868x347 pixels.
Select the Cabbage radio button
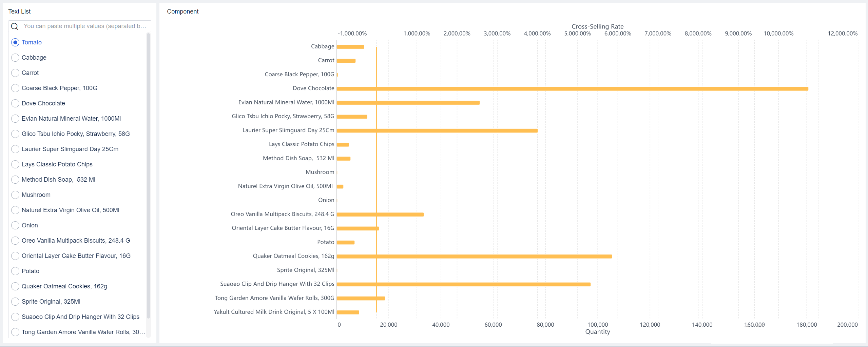point(15,58)
